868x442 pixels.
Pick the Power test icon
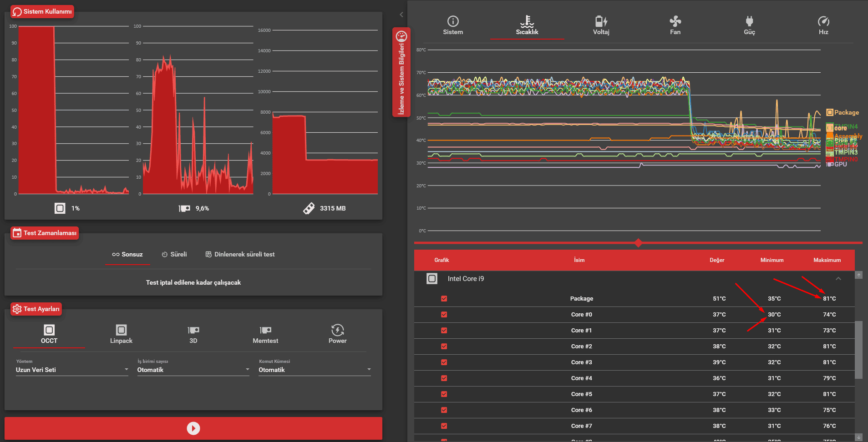337,334
